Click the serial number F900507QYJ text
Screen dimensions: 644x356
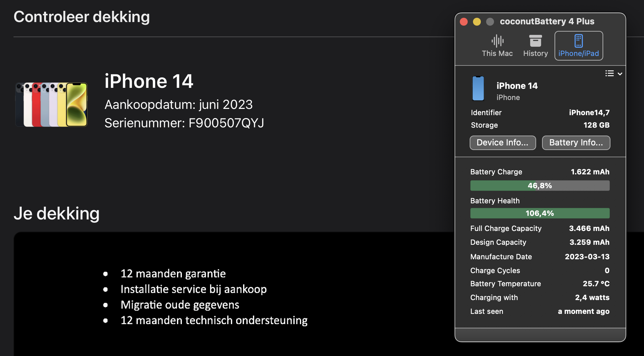(x=226, y=123)
